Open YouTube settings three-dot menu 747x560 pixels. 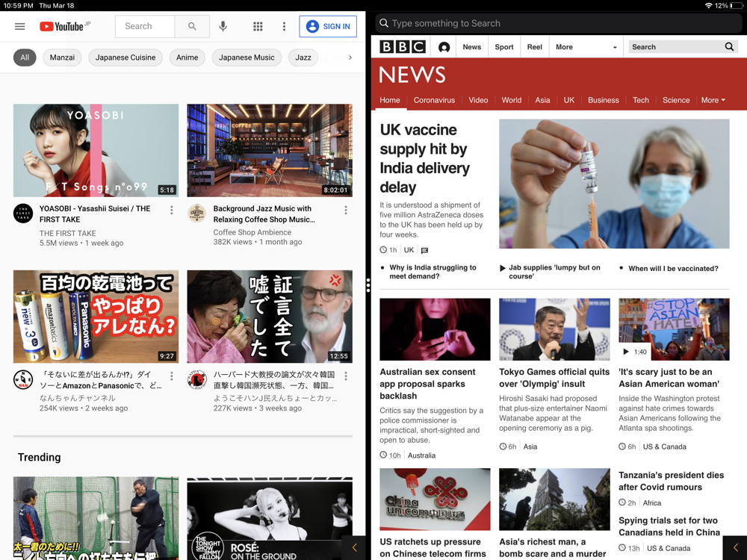coord(284,26)
